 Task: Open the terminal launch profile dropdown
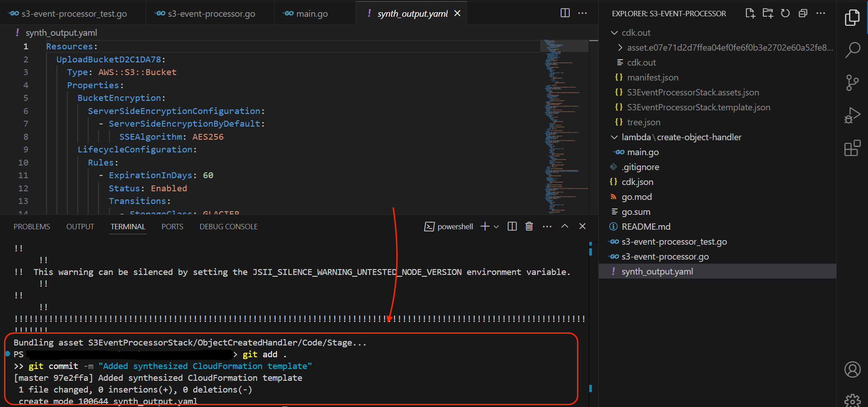pyautogui.click(x=496, y=227)
